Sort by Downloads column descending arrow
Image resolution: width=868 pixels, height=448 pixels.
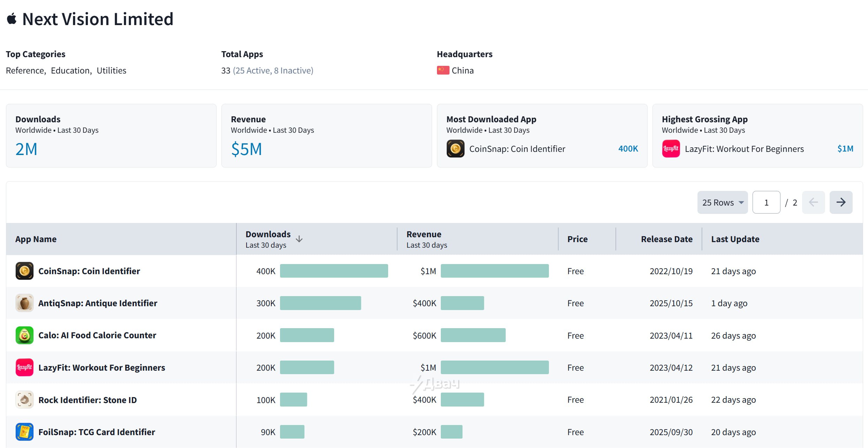tap(299, 239)
